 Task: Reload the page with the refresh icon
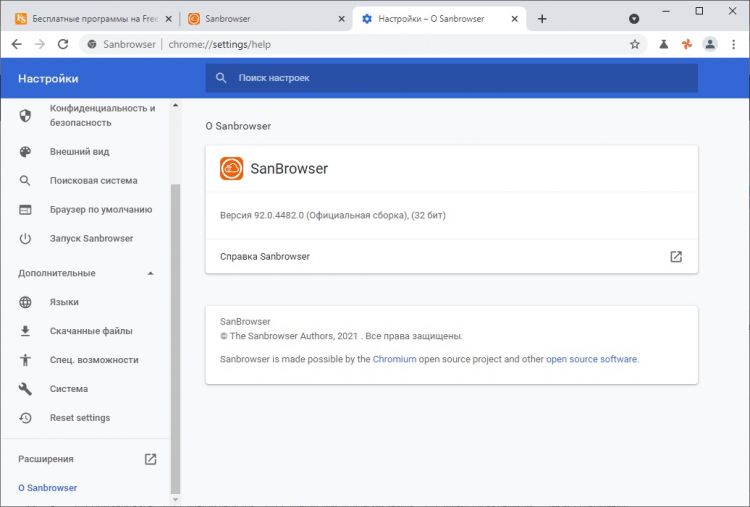pyautogui.click(x=63, y=44)
